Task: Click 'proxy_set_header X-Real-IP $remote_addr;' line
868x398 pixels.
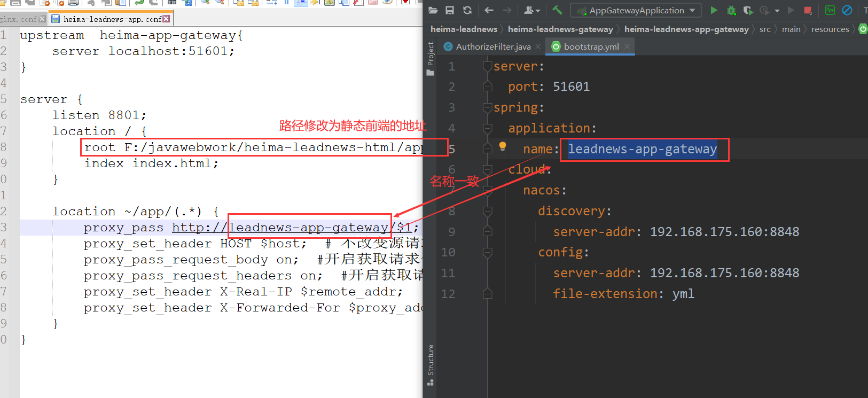Action: 243,292
